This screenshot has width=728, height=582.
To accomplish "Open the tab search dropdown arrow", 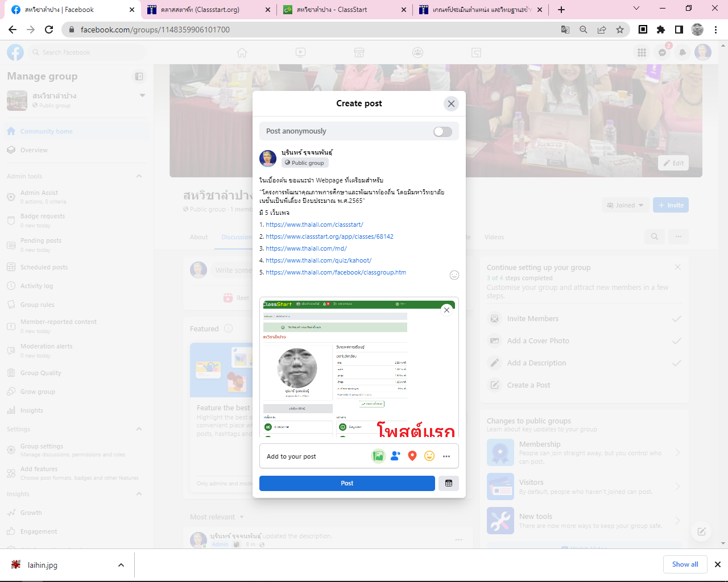I will tap(636, 9).
